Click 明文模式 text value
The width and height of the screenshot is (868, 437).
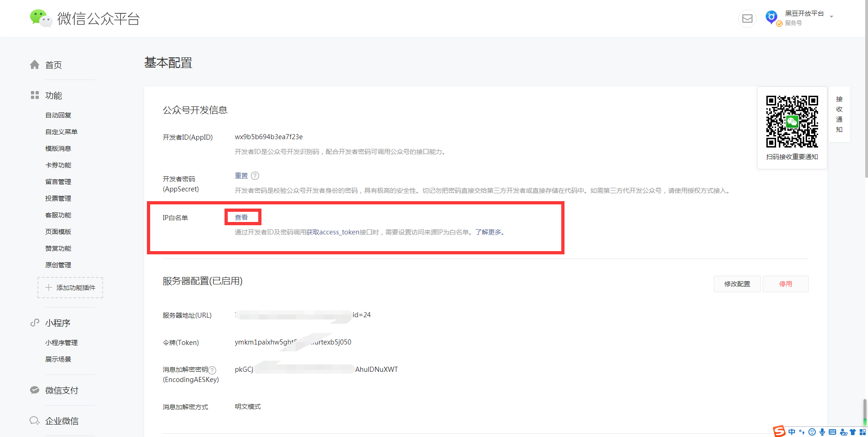[x=248, y=407]
